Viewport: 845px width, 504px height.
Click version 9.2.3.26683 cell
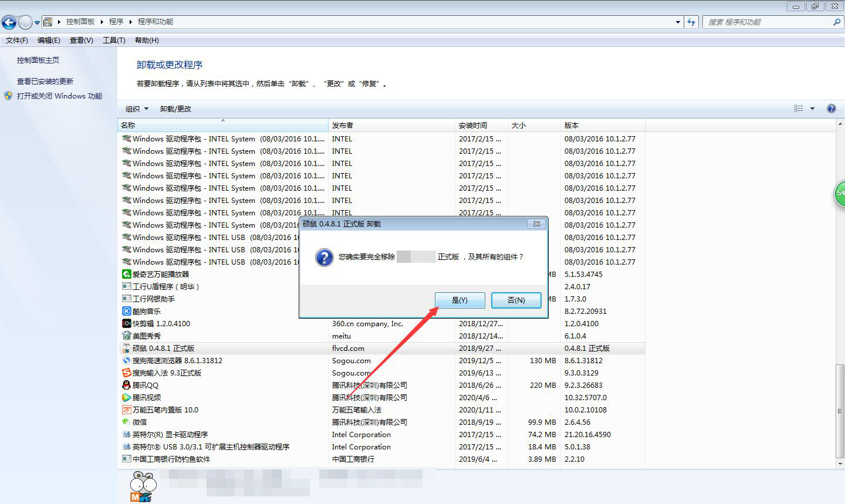coord(583,385)
